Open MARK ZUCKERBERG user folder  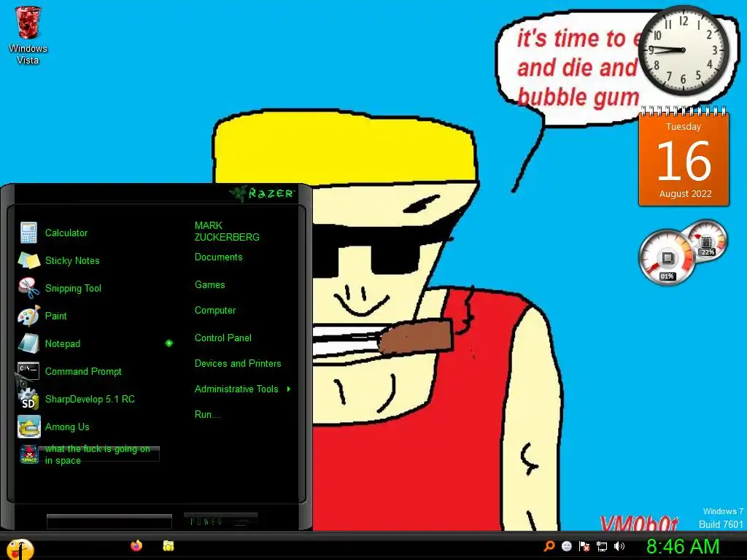click(227, 231)
